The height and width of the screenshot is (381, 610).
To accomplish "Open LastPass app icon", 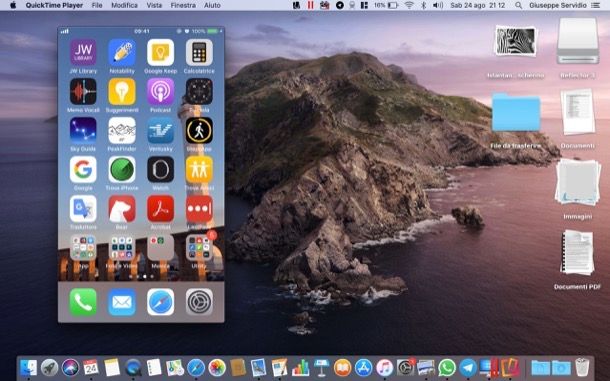I will tap(199, 209).
